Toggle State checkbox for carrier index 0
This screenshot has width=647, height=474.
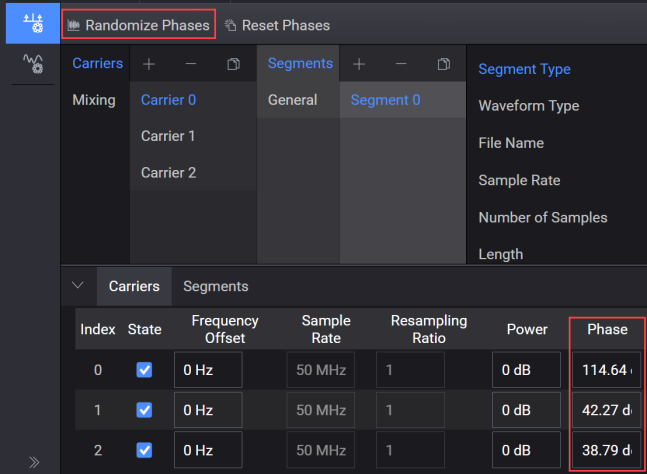point(144,370)
